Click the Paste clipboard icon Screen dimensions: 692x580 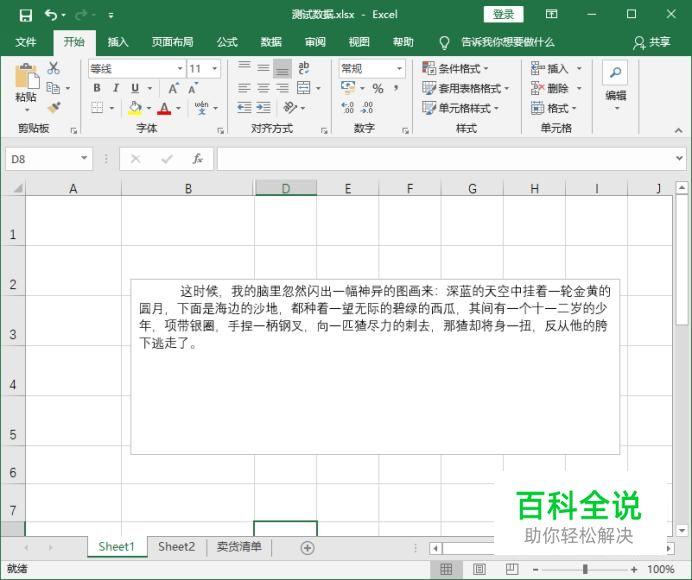(x=27, y=77)
